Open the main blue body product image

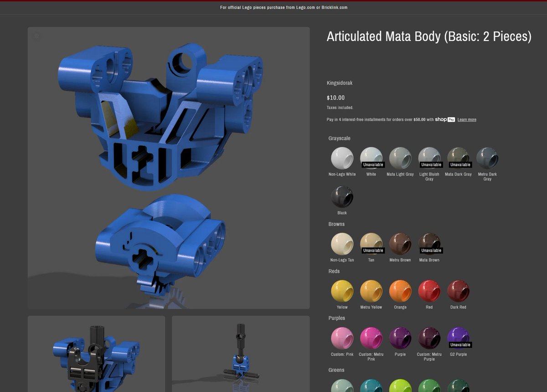click(x=169, y=168)
